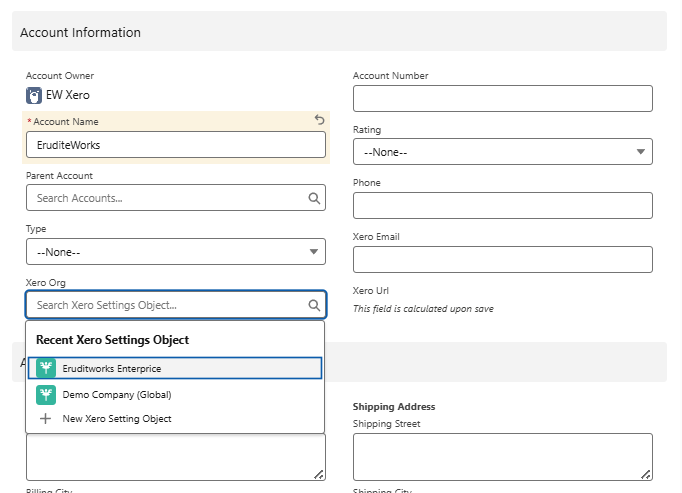
Task: Click the Xero Org label
Action: point(46,283)
